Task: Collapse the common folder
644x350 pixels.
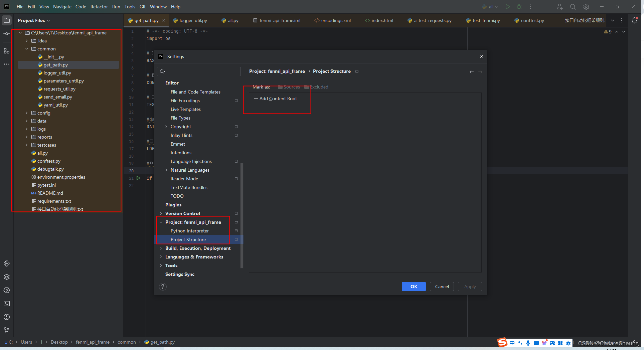Action: (27, 49)
